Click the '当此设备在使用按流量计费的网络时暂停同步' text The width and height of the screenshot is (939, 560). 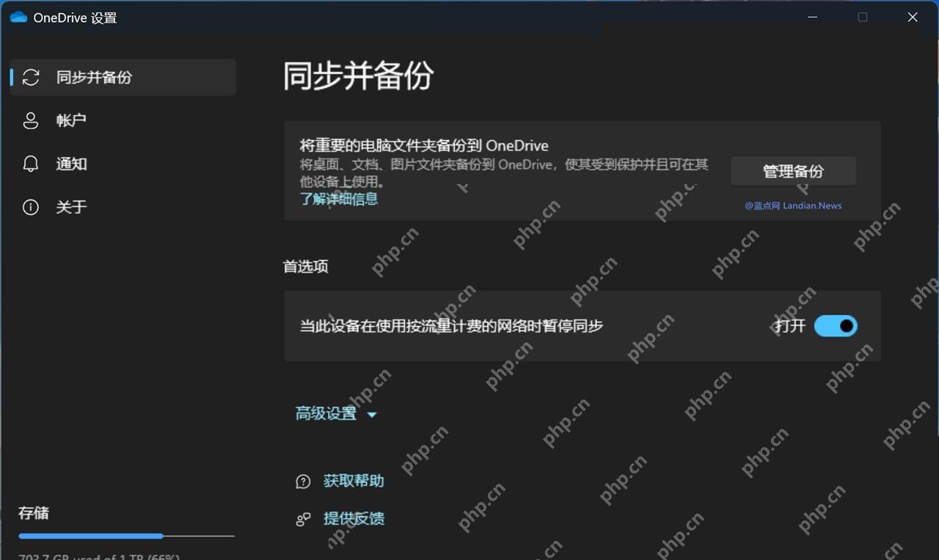click(x=451, y=326)
